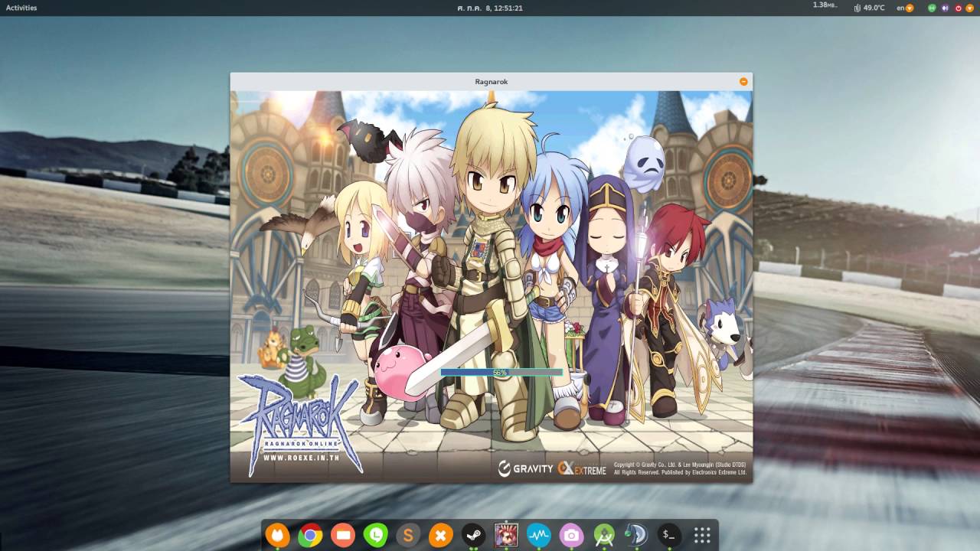This screenshot has width=980, height=551.
Task: Launch Steam from the dock
Action: point(473,536)
